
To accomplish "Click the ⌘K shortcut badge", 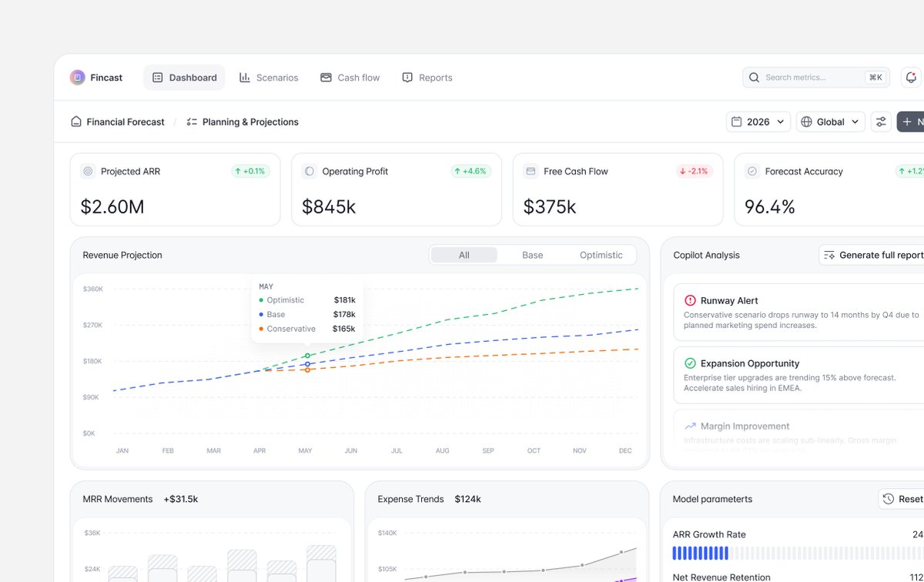I will click(x=875, y=77).
